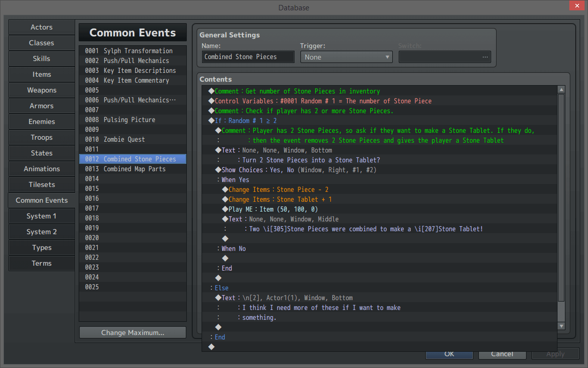Screen dimensions: 588x368
Task: Click scrollbar down arrow in Contents
Action: [561, 326]
